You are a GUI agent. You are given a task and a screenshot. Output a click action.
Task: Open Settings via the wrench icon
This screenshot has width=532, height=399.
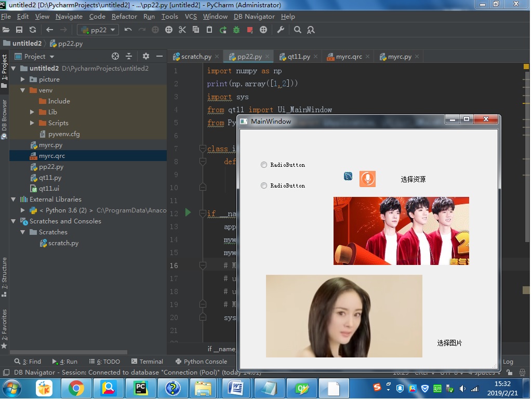click(281, 30)
